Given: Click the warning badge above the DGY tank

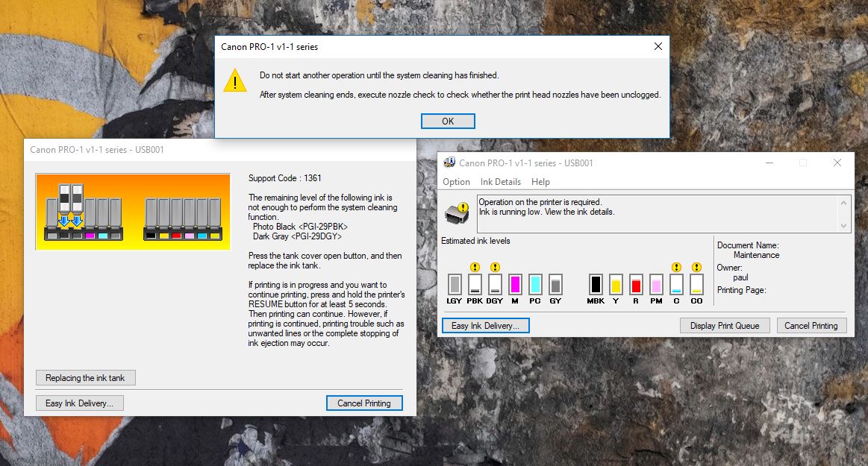Looking at the screenshot, I should 495,267.
